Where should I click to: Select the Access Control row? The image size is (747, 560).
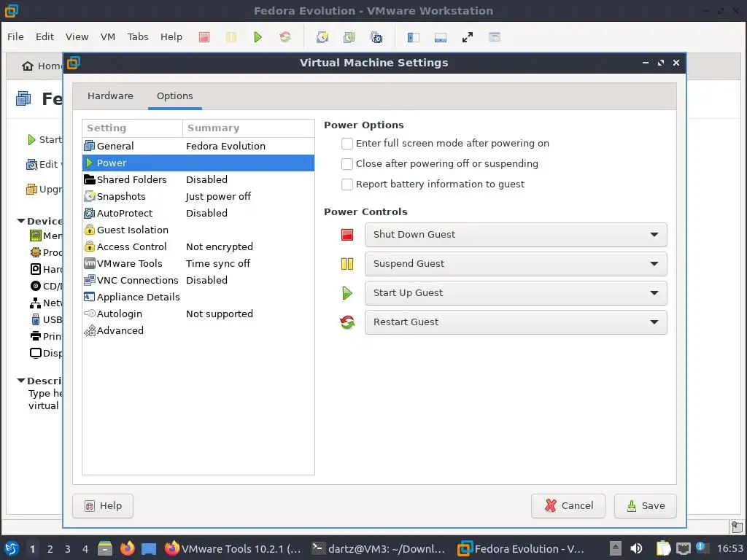coord(198,246)
